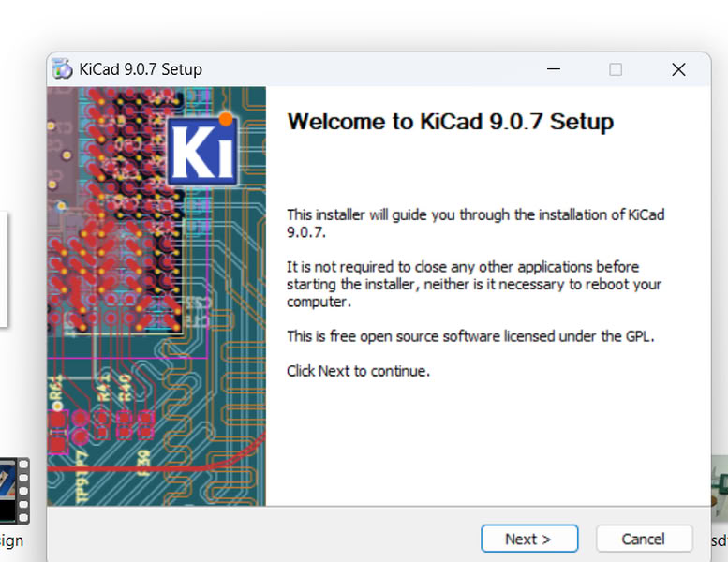This screenshot has height=562, width=728.
Task: Cancel the KiCad setup wizard
Action: pos(643,539)
